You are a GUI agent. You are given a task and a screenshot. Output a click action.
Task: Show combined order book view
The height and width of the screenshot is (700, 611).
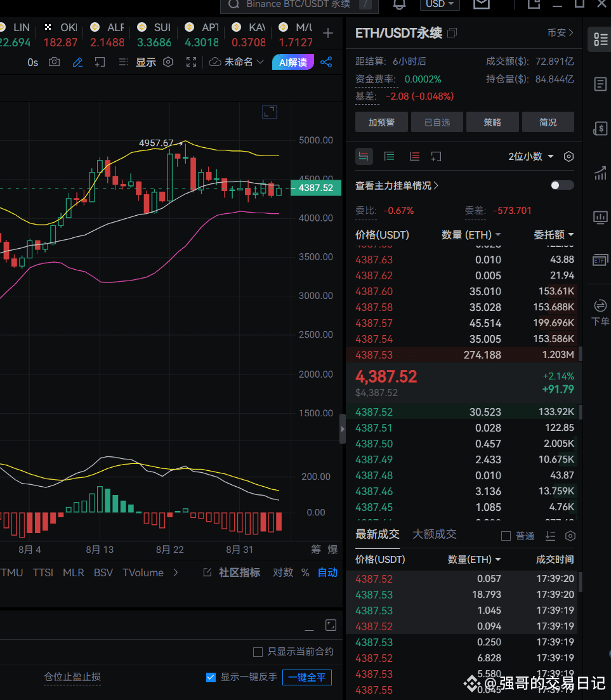364,156
